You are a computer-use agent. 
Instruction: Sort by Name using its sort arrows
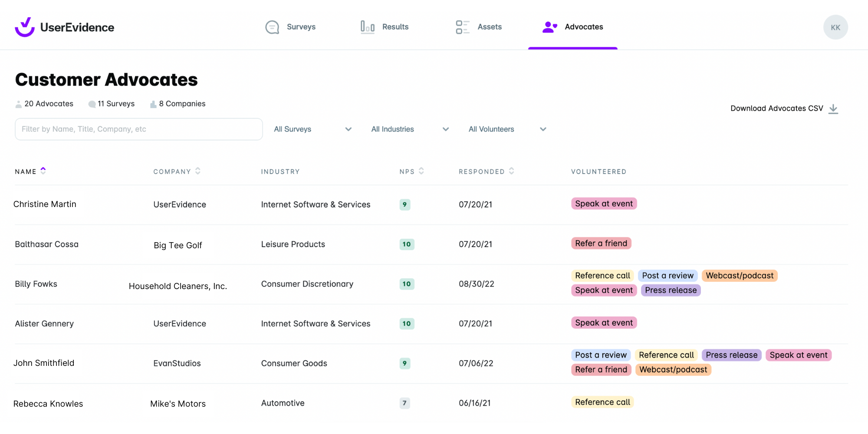click(43, 171)
